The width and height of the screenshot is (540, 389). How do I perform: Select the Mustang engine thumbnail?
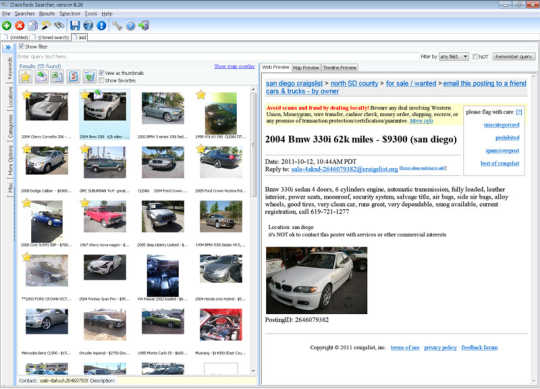[x=221, y=325]
